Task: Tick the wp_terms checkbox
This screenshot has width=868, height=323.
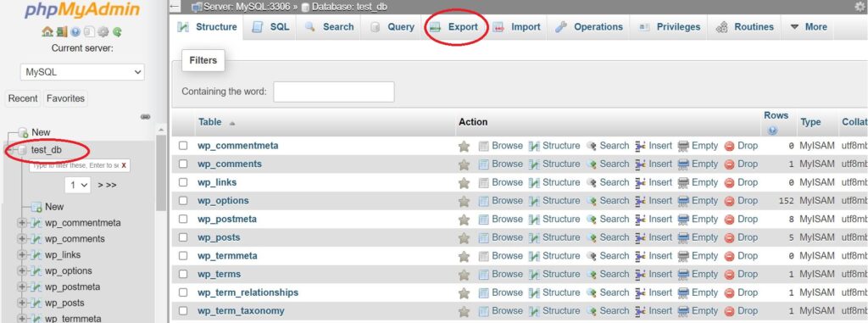Action: coord(183,274)
